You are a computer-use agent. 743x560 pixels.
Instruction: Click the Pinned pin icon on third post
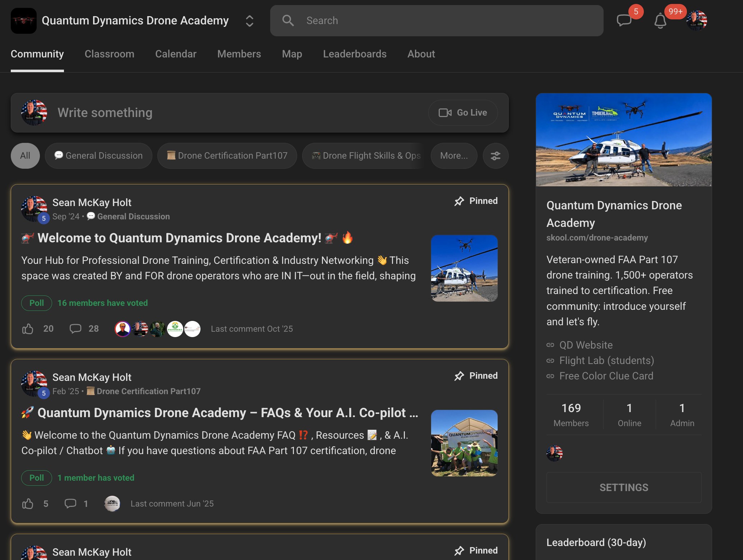point(459,551)
